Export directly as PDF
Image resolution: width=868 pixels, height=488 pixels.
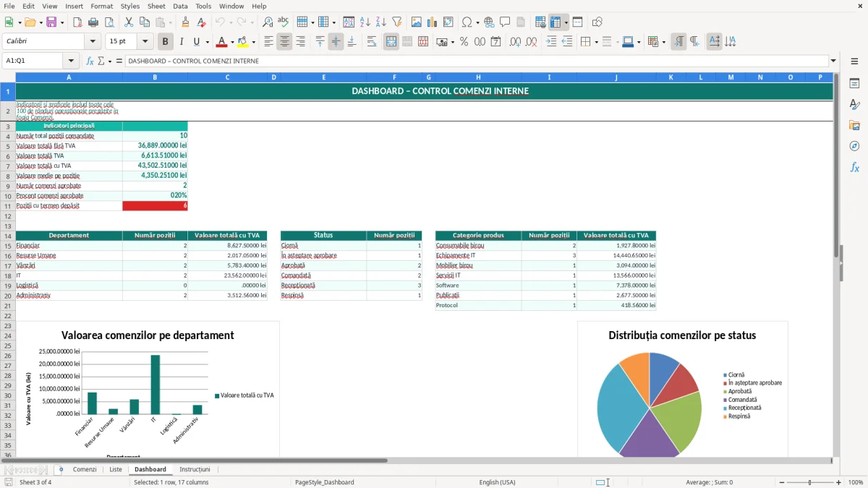pos(77,22)
